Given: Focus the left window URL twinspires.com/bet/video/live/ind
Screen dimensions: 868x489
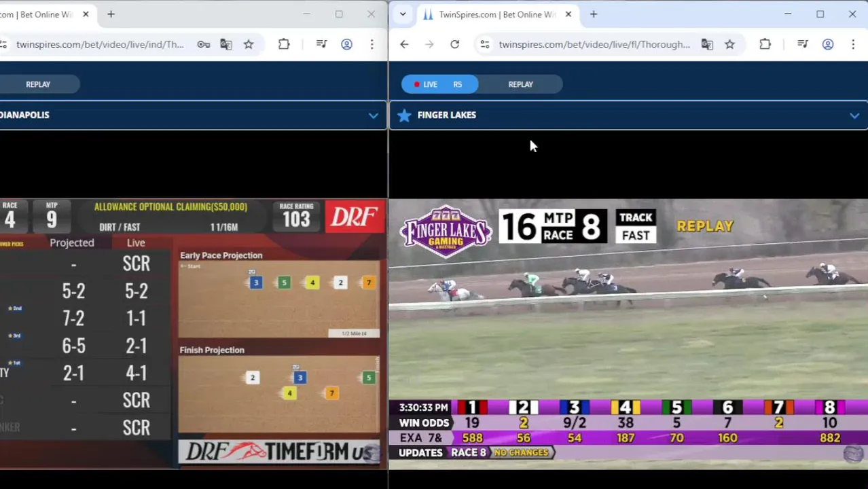Looking at the screenshot, I should 100,44.
